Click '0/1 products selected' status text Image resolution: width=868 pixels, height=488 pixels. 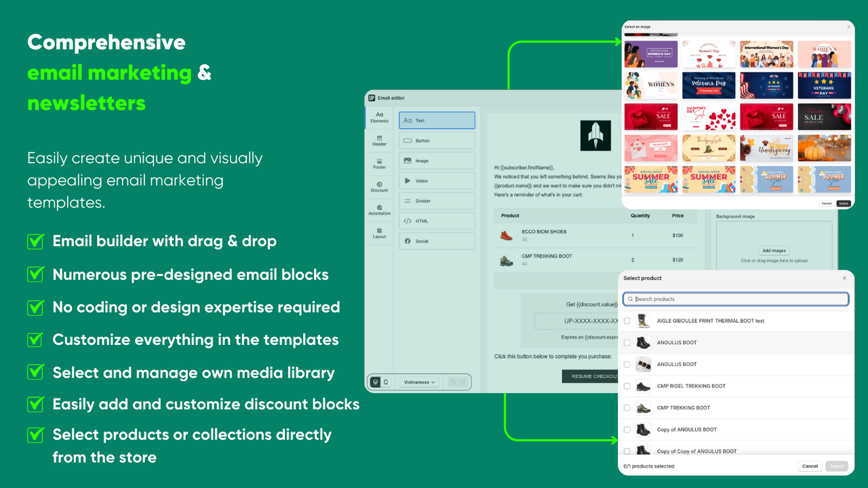[649, 466]
